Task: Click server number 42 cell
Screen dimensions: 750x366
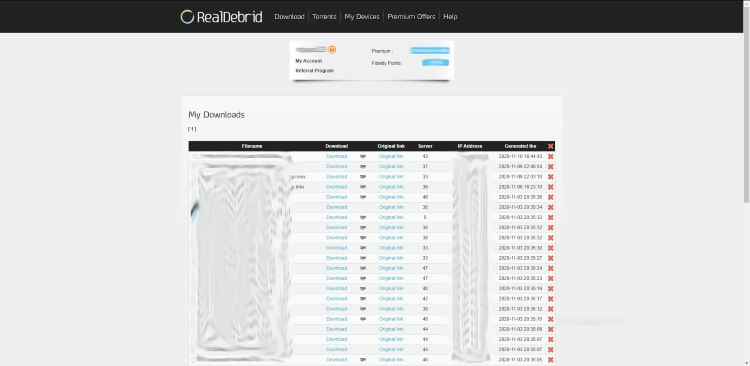Action: coord(425,299)
